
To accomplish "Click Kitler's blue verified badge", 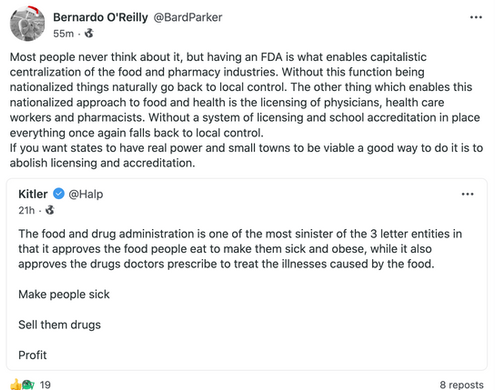I will click(59, 194).
